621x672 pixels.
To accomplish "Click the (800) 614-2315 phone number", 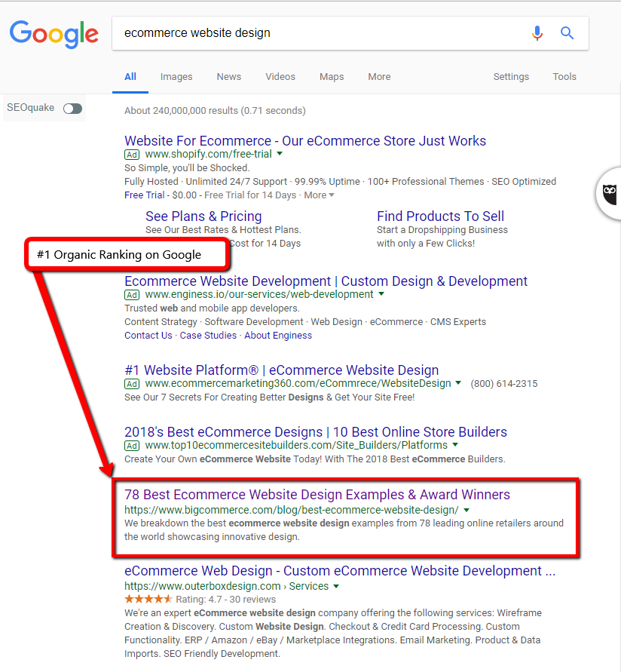I will point(504,384).
